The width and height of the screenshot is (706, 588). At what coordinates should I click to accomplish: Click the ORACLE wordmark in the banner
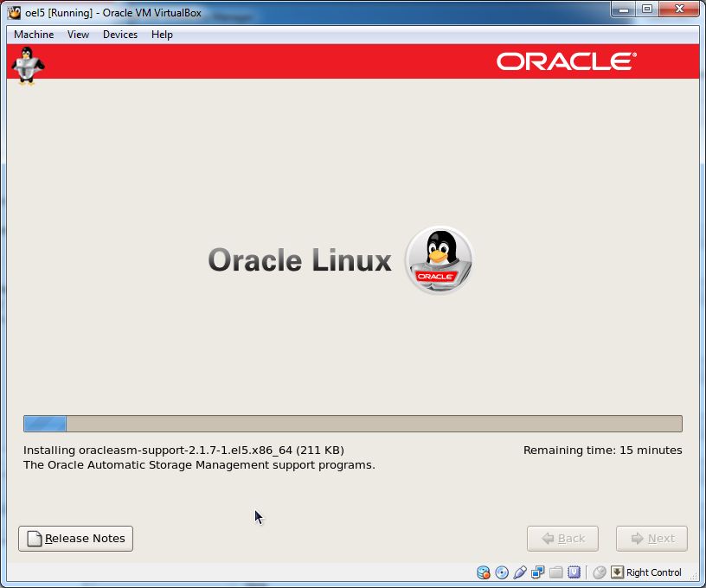567,61
